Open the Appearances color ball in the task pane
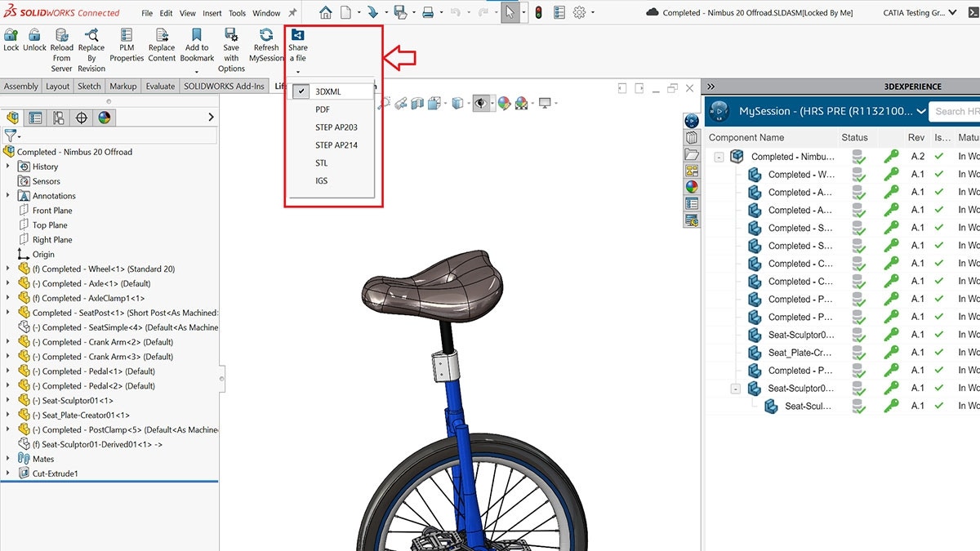Viewport: 980px width, 551px height. pos(692,186)
